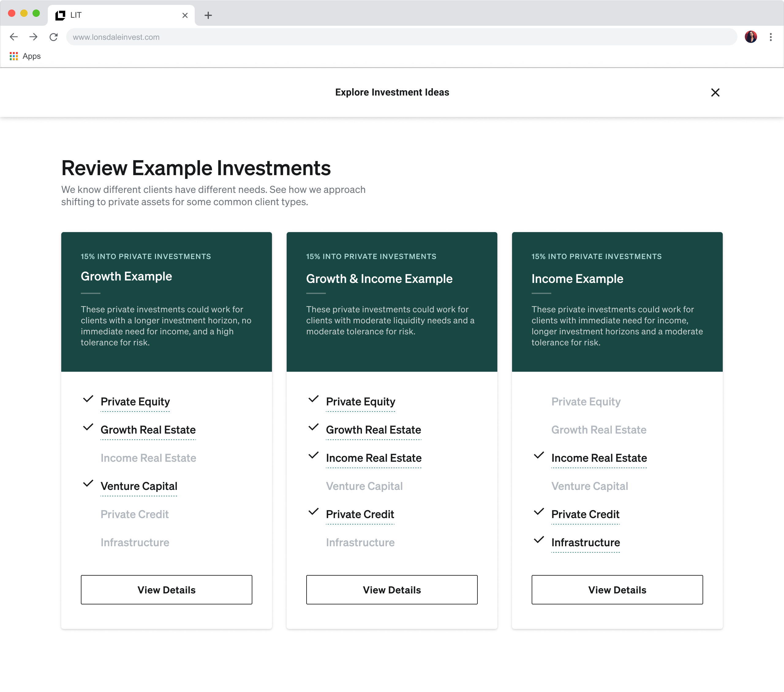Close the Explore Investment Ideas overlay
The width and height of the screenshot is (784, 692).
715,92
